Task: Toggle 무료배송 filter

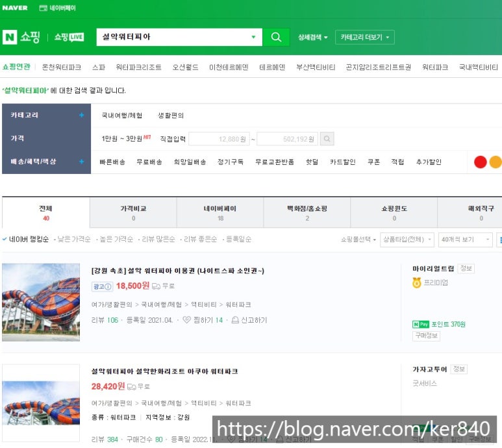Action: pyautogui.click(x=149, y=162)
